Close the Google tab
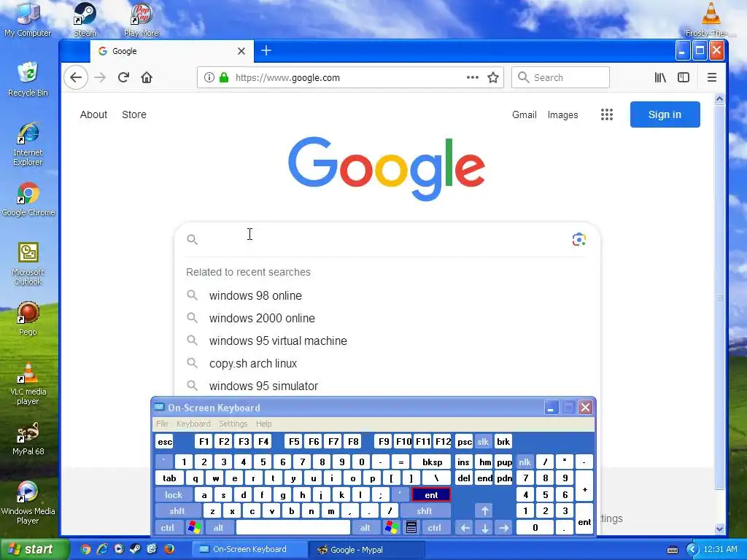 (241, 51)
